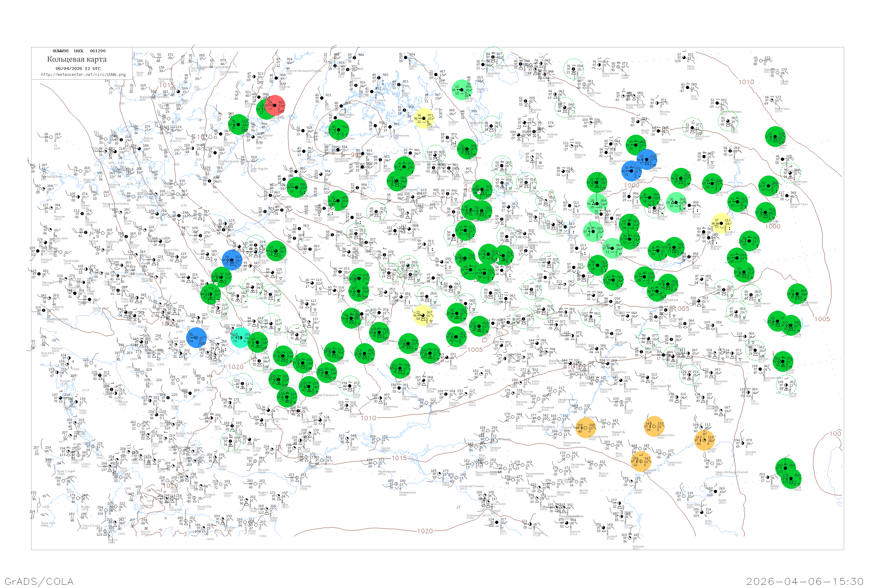Open the meteocenter.net map URL
The image size is (882, 588).
coord(83,74)
